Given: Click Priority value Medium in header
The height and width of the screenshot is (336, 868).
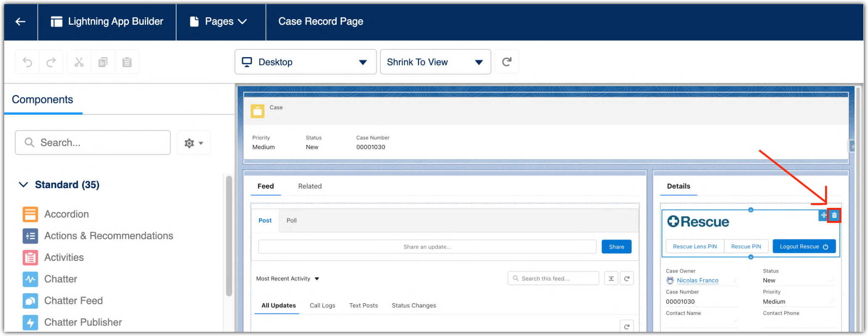Looking at the screenshot, I should tap(264, 147).
